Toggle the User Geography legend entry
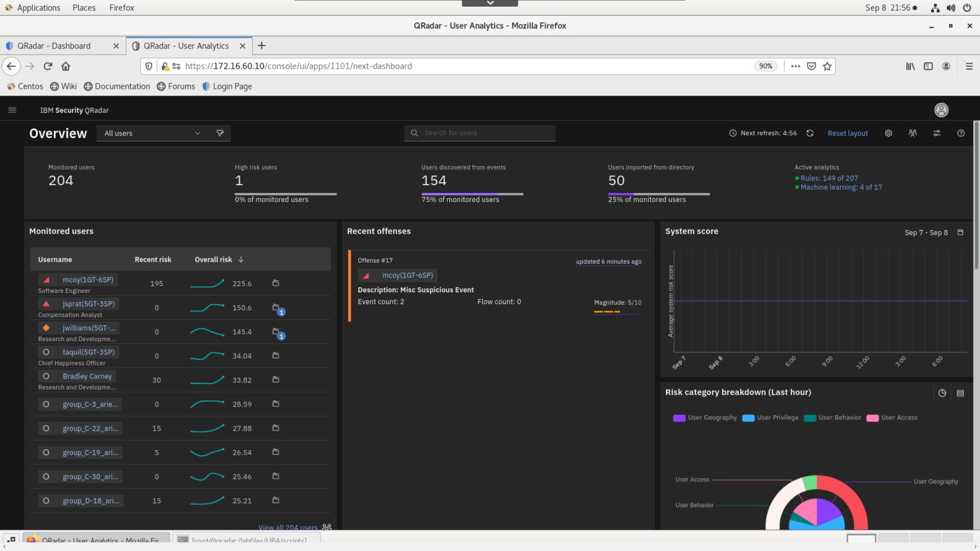The image size is (980, 551). [705, 418]
